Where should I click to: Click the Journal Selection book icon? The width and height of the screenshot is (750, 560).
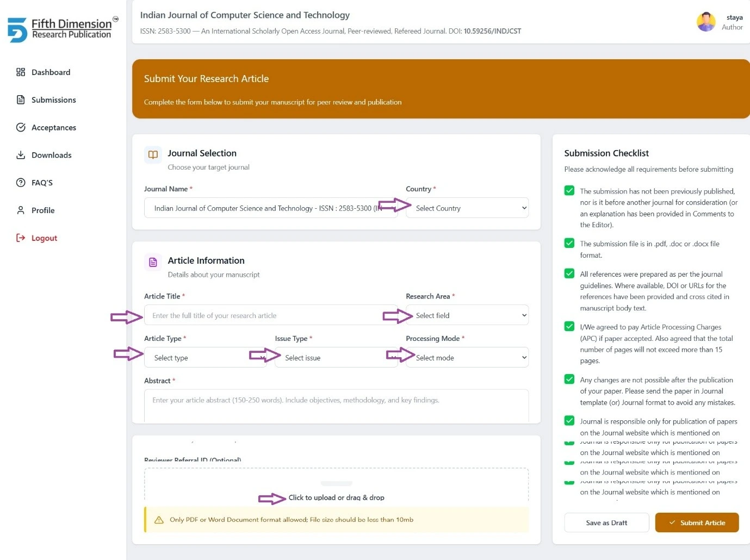point(153,154)
